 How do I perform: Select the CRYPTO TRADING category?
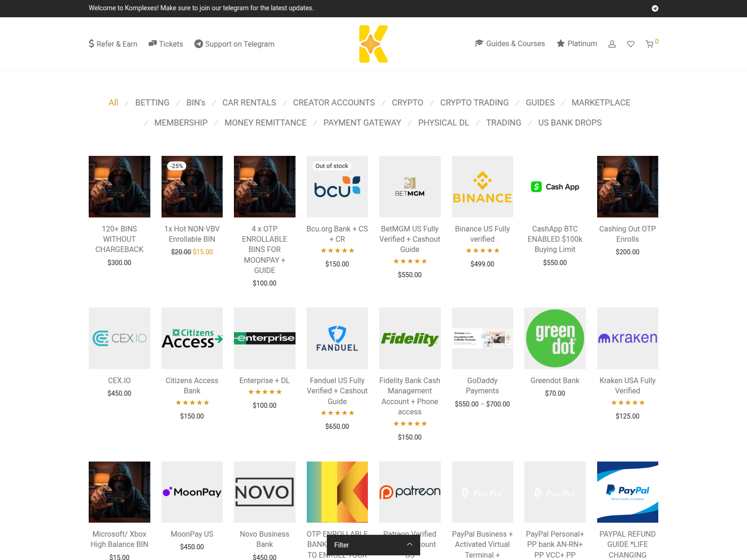[x=474, y=103]
